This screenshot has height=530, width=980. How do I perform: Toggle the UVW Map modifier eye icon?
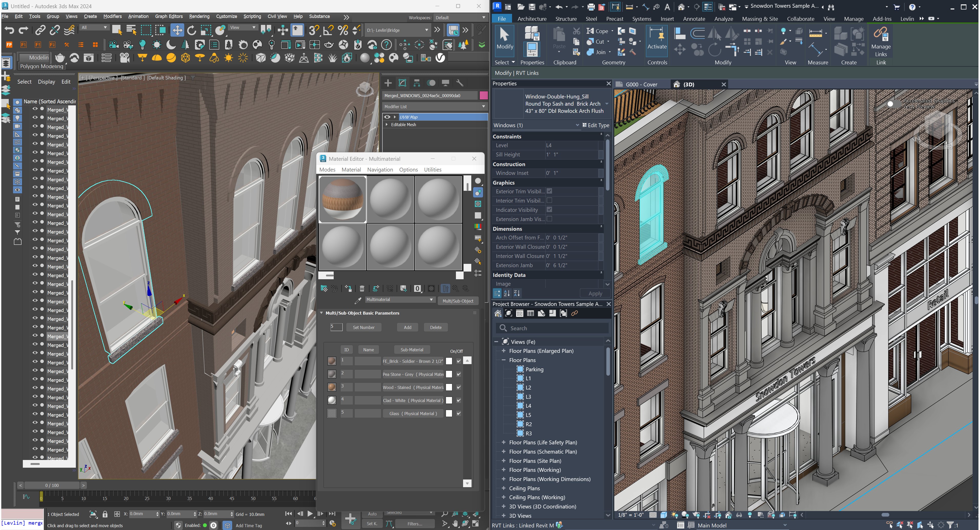[387, 117]
